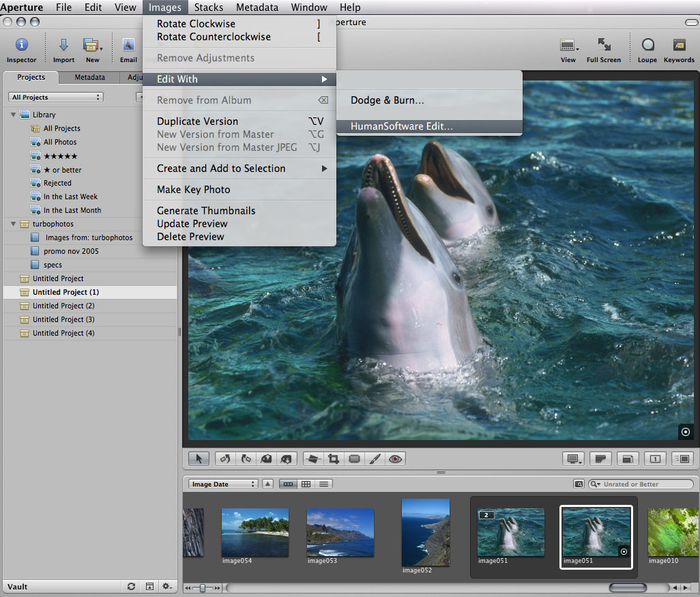This screenshot has height=597, width=700.
Task: Switch browser to list view
Action: point(324,484)
